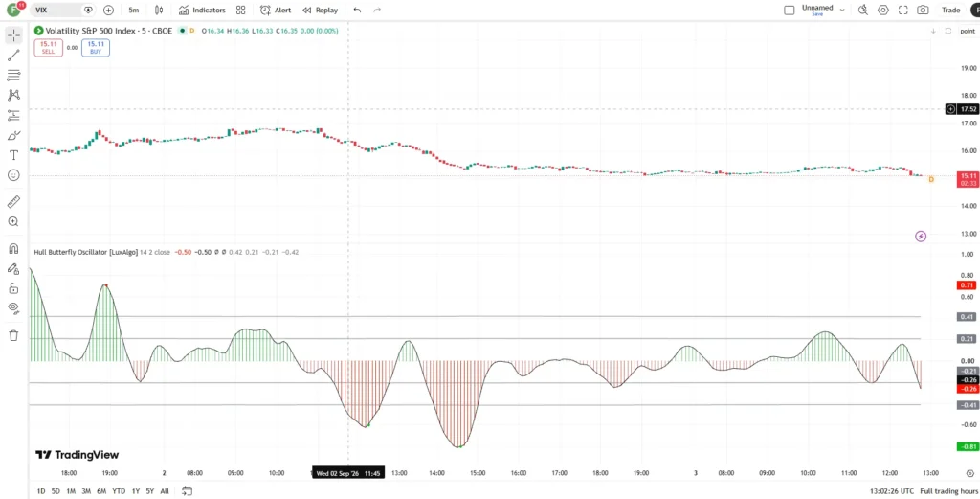980x499 pixels.
Task: Open the quick search lightning icon
Action: point(863,10)
